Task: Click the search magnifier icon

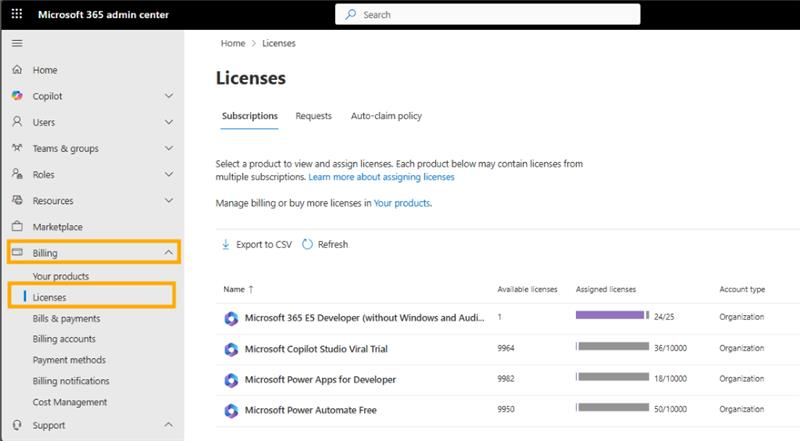Action: [351, 14]
